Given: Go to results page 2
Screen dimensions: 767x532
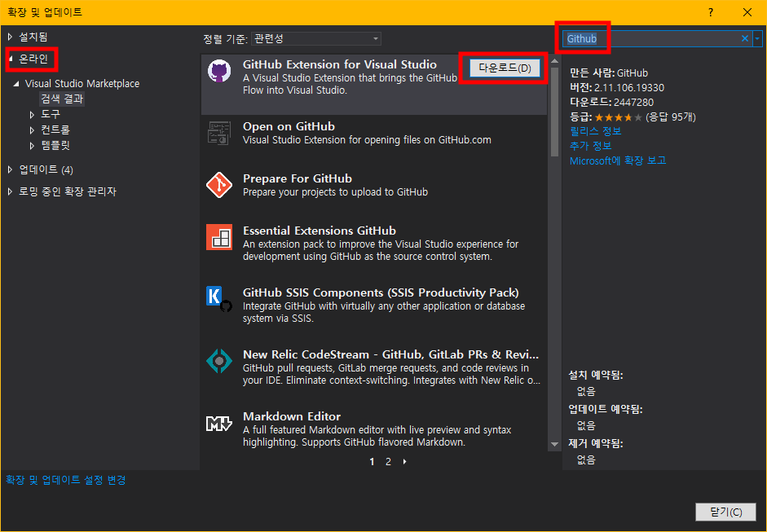Looking at the screenshot, I should tap(388, 462).
